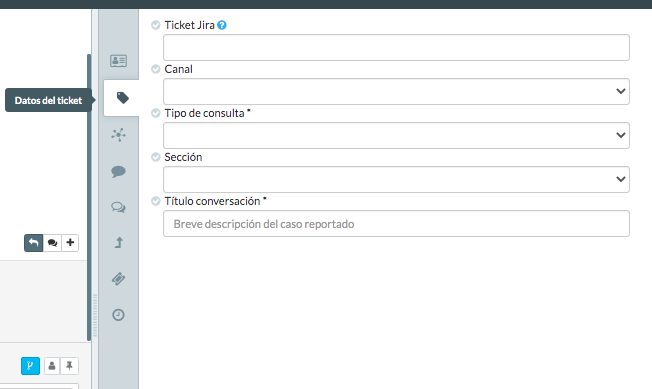
Task: Toggle the check circle next to Canal
Action: click(x=156, y=69)
